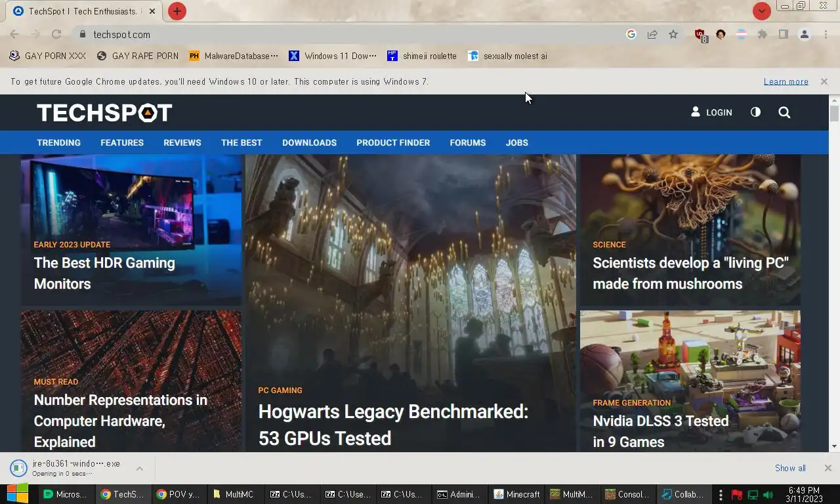Open the uBlock Origin extension icon
Image resolution: width=840 pixels, height=504 pixels.
point(700,35)
